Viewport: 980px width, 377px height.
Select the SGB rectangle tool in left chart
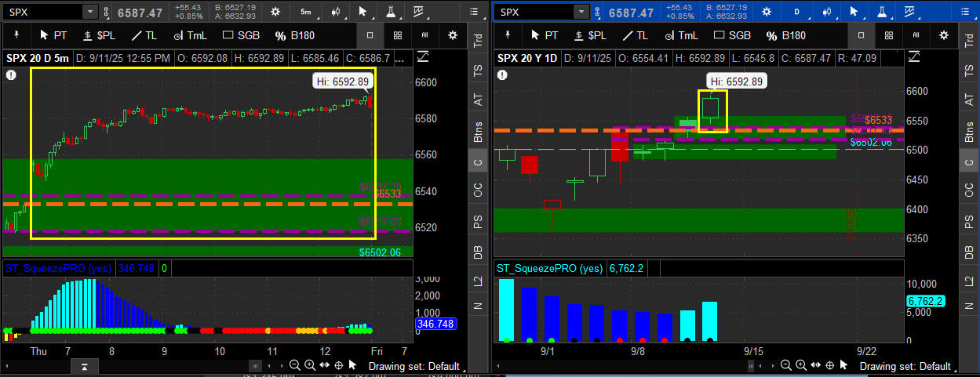[243, 35]
